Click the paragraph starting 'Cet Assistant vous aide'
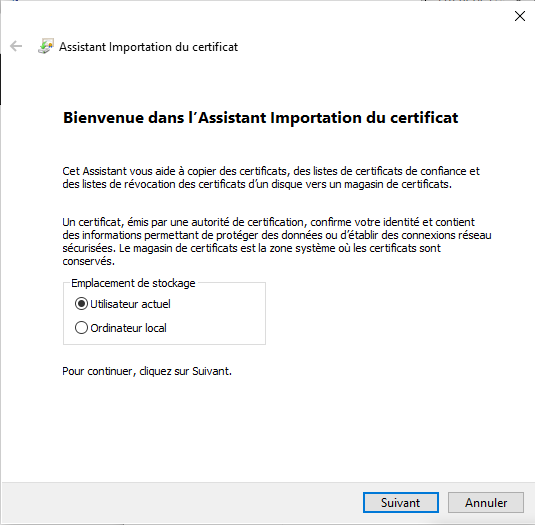This screenshot has height=525, width=535. (x=271, y=177)
